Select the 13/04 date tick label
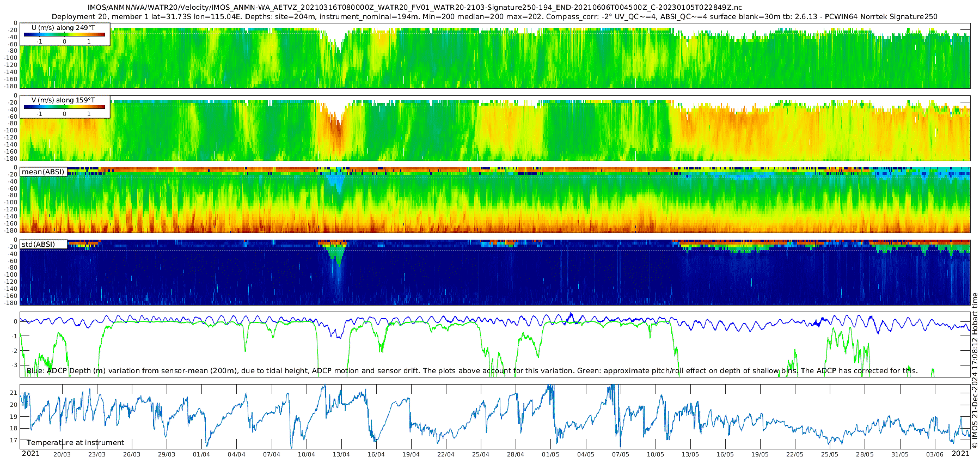The height and width of the screenshot is (463, 980). (341, 454)
